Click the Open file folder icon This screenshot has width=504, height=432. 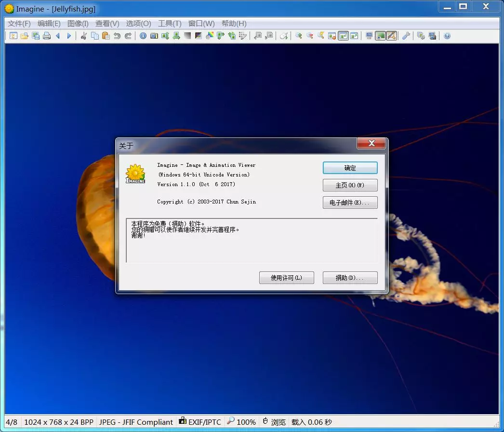tap(25, 36)
